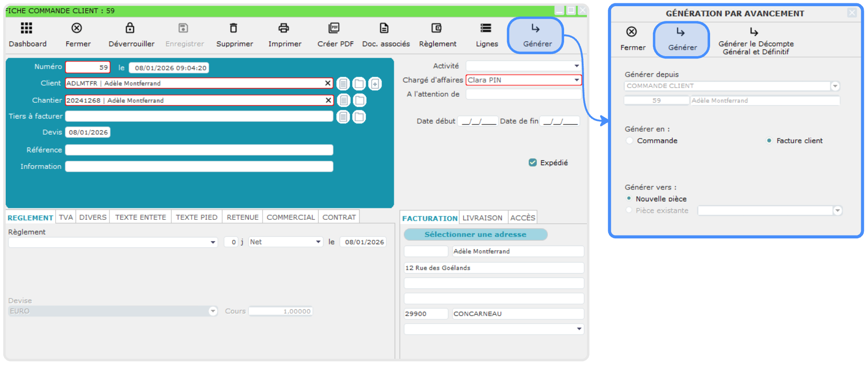This screenshot has width=868, height=365.
Task: Click Sélectionner une adresse button
Action: (475, 235)
